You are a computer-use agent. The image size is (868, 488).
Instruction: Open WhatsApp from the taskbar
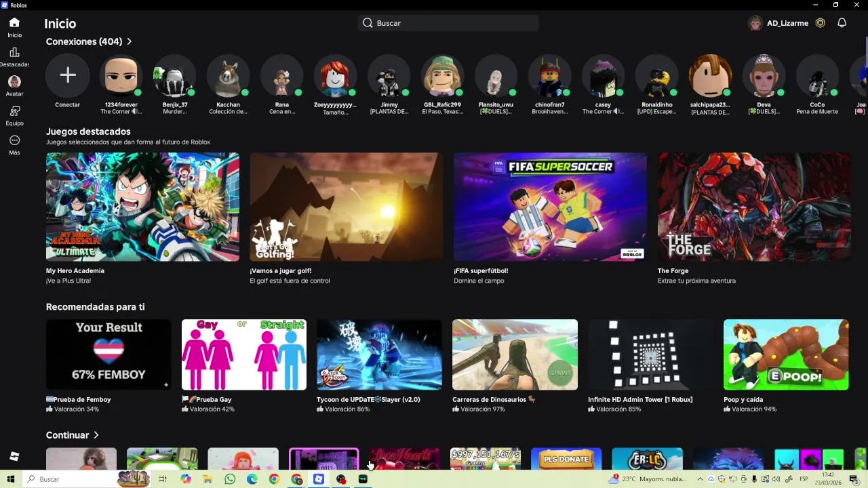230,479
